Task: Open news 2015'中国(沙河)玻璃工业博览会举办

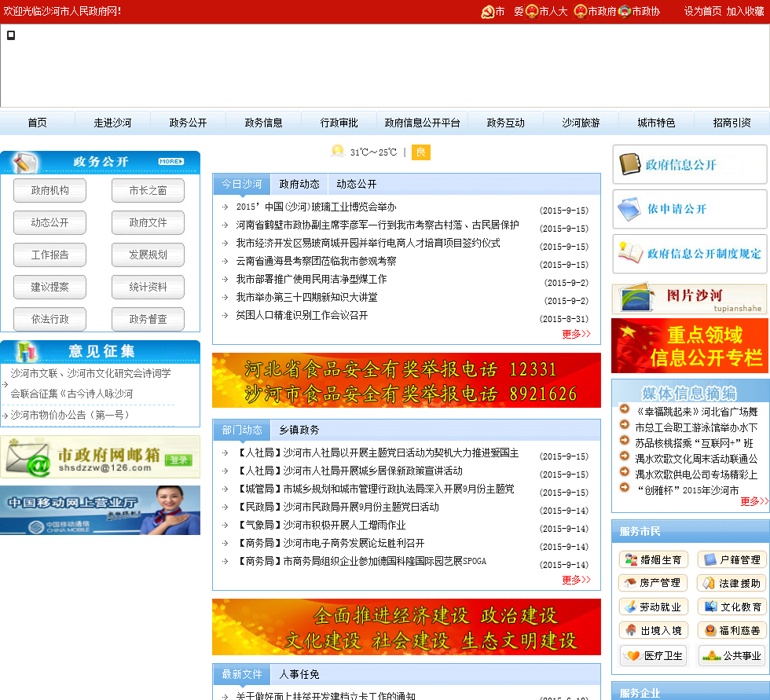Action: click(x=316, y=207)
